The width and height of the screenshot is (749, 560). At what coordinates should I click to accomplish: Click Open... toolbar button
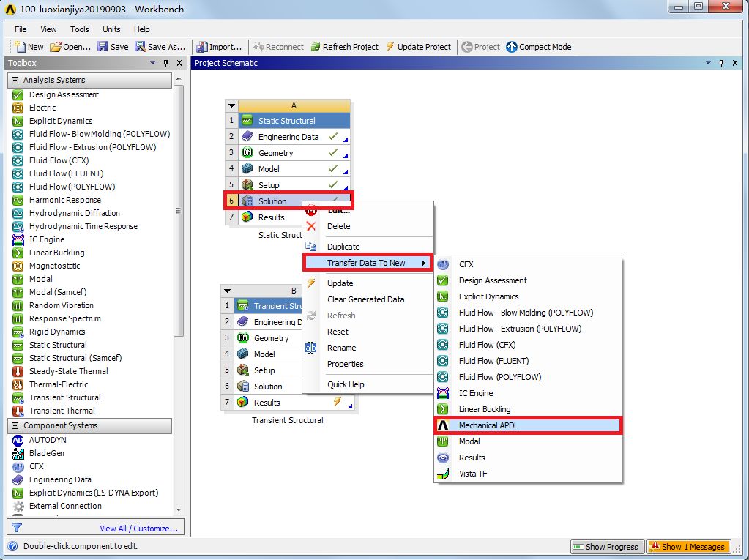pyautogui.click(x=70, y=47)
